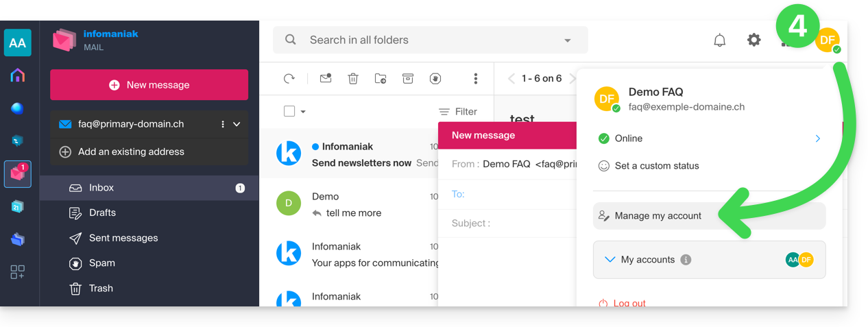
Task: Click the mark as unread envelope icon
Action: click(x=326, y=79)
